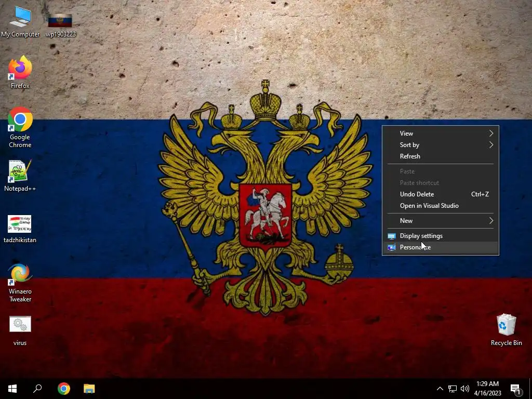Open Chrome from the taskbar
Image resolution: width=532 pixels, height=399 pixels.
point(64,389)
